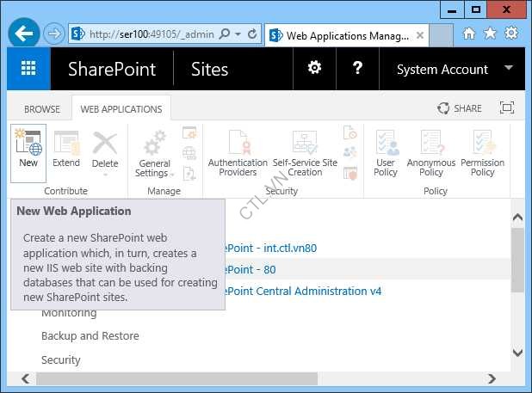Open the Backup and Restore link

[x=90, y=336]
